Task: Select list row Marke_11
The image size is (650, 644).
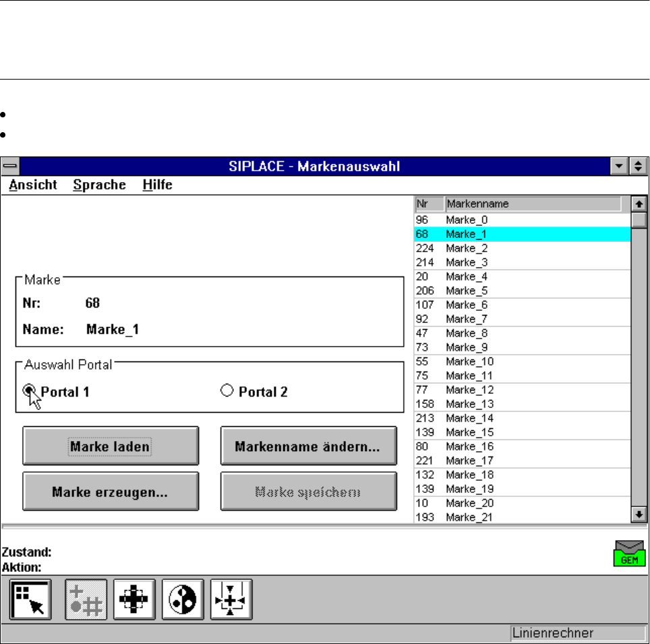Action: [523, 376]
